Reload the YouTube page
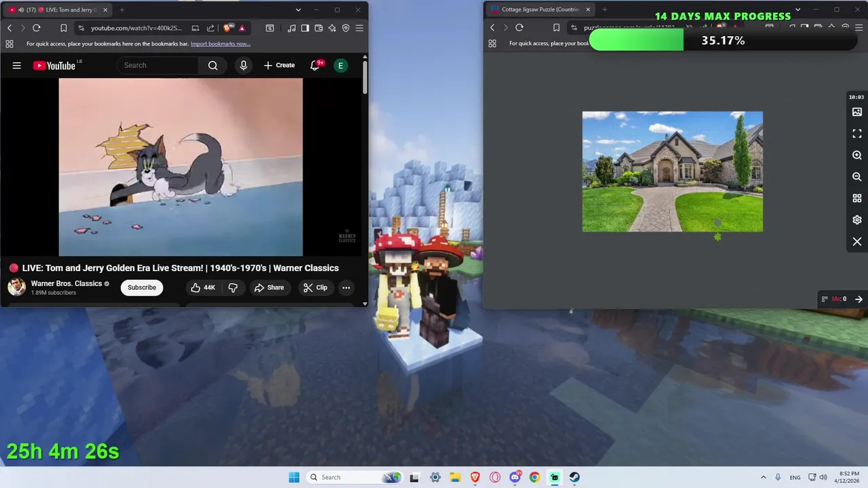 point(37,28)
